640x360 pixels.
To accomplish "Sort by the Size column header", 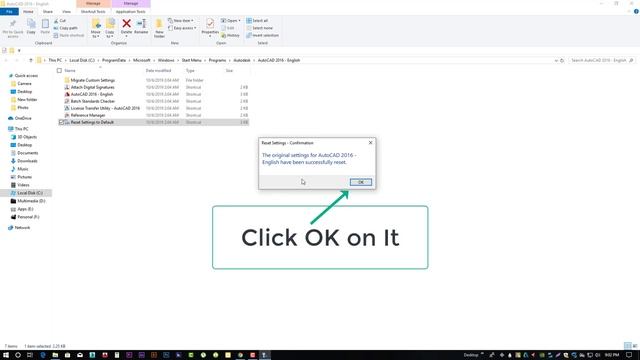I will pyautogui.click(x=229, y=71).
